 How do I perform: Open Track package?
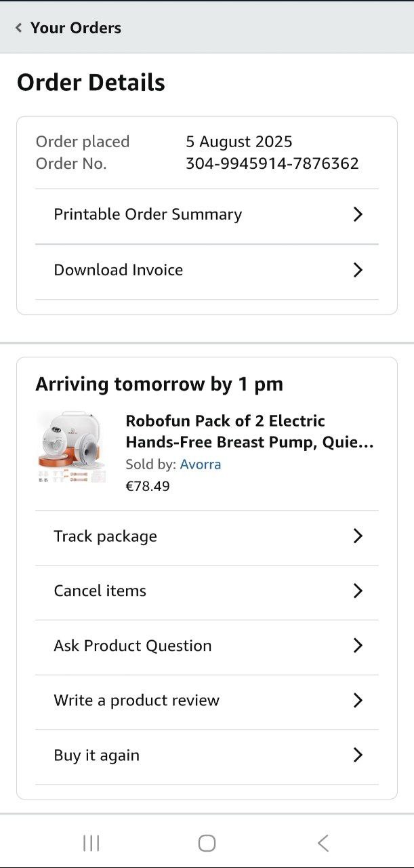pyautogui.click(x=105, y=536)
